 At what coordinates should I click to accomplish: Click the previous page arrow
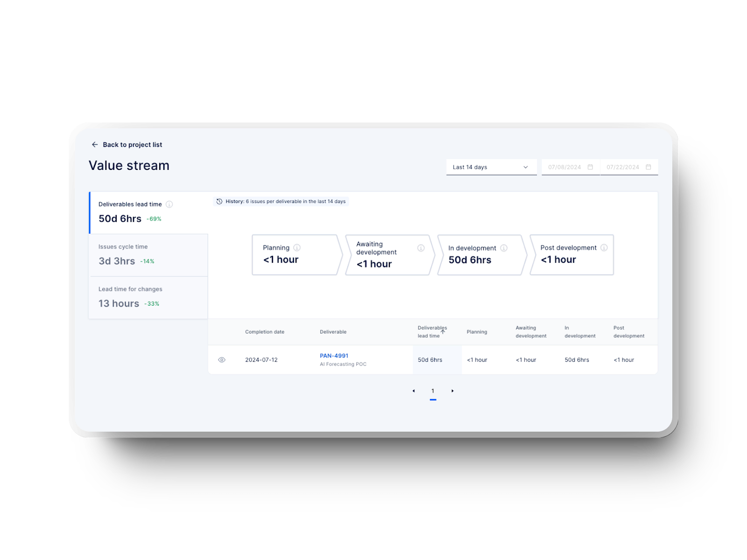tap(414, 391)
